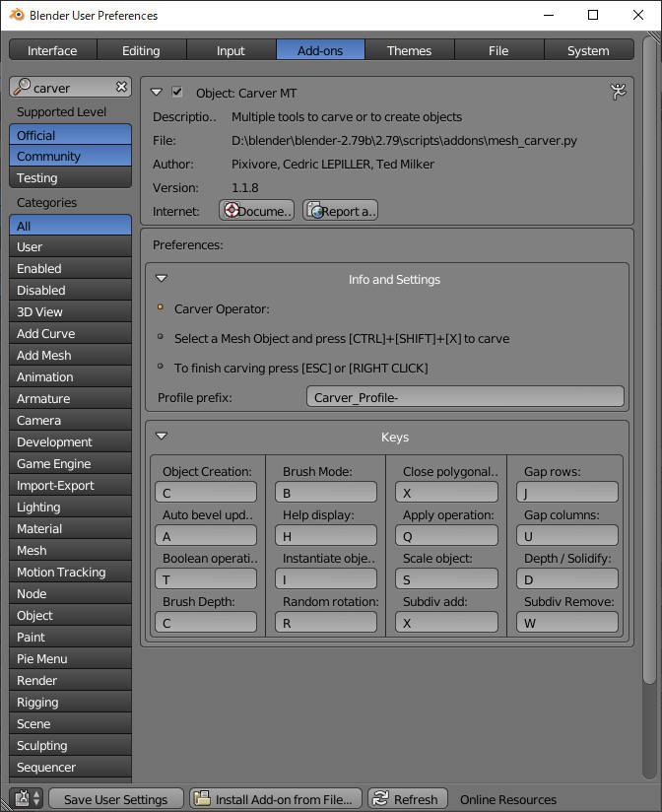
Task: Select the Rigging category
Action: point(70,703)
